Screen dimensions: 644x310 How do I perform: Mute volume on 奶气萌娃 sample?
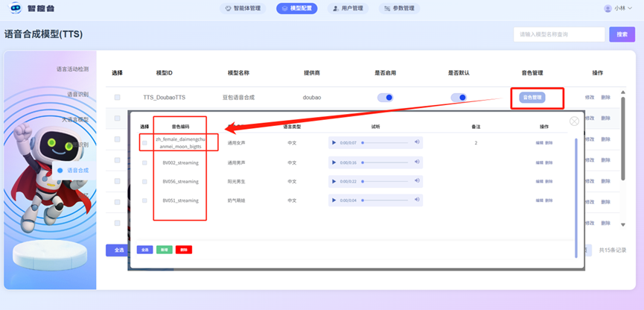coord(417,200)
